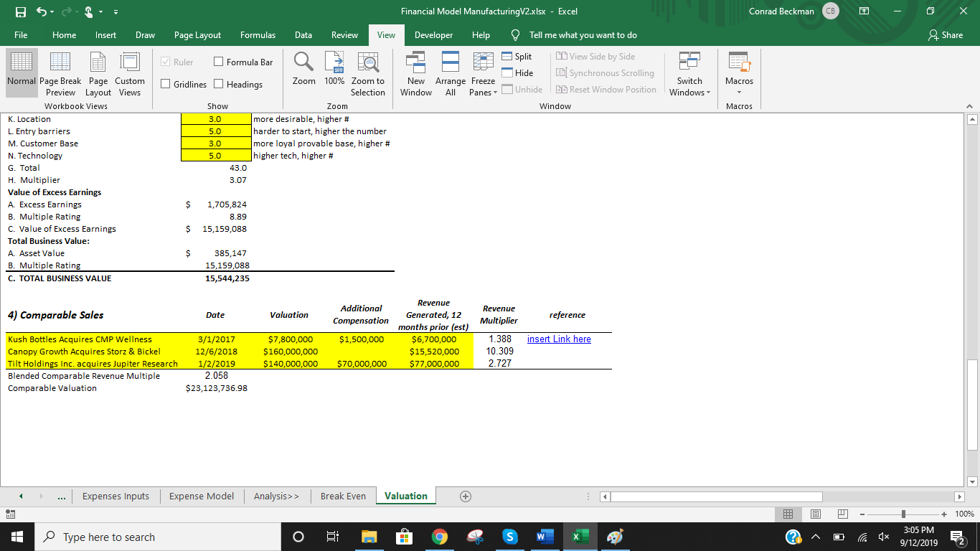Image resolution: width=980 pixels, height=551 pixels.
Task: Click Arrange All windows
Action: pos(451,73)
